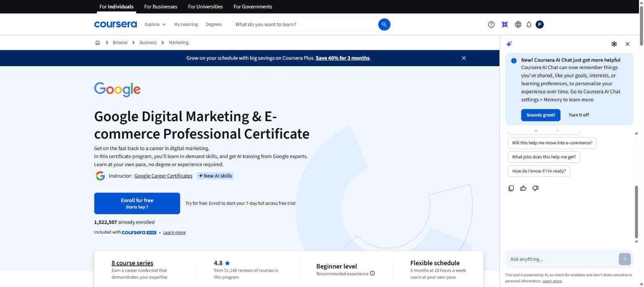Switch to For Individuals tab
The width and height of the screenshot is (644, 287).
pyautogui.click(x=116, y=7)
